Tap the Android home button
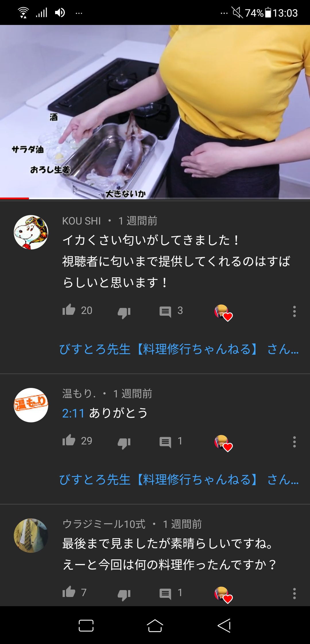 [155, 625]
